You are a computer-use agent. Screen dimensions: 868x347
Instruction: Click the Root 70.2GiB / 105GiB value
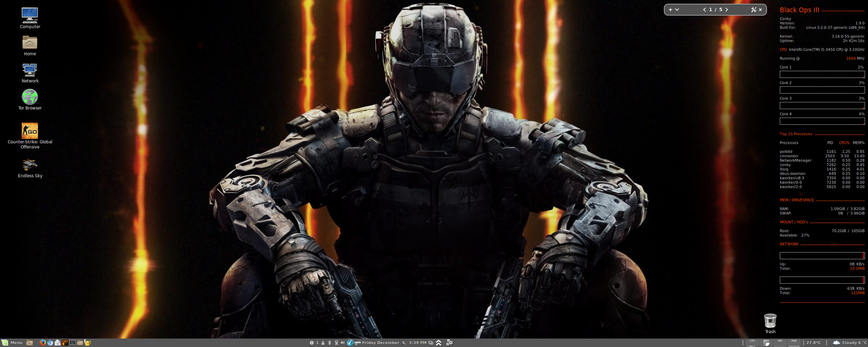tap(848, 231)
